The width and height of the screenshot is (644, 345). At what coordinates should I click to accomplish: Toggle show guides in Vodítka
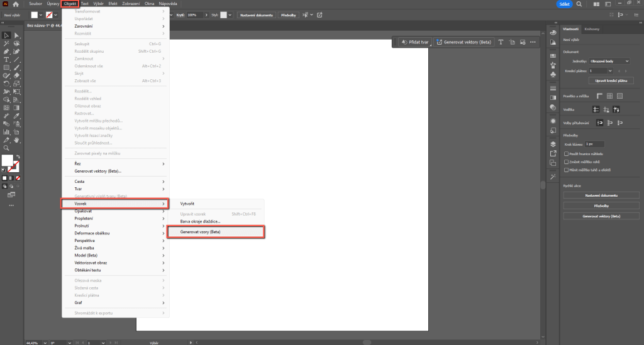pyautogui.click(x=596, y=109)
